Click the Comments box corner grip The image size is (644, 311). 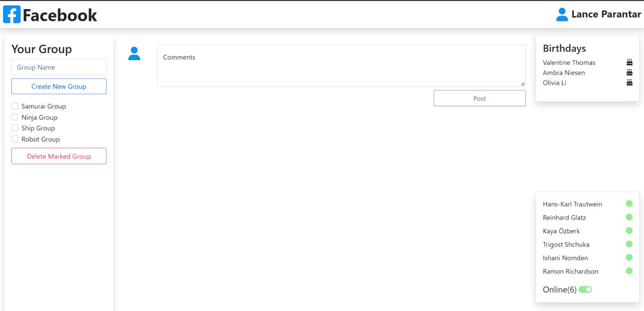coord(522,83)
